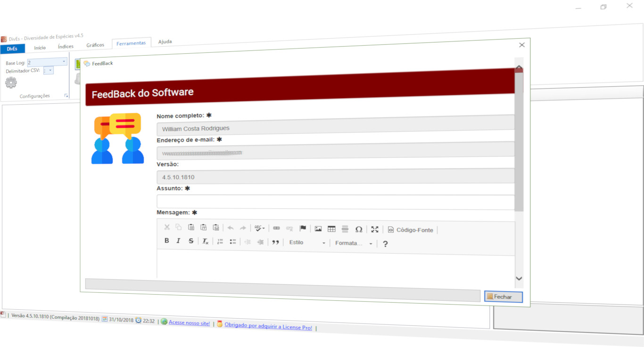Toggle strikethrough formatting S
Image resolution: width=644 pixels, height=347 pixels.
pyautogui.click(x=191, y=241)
